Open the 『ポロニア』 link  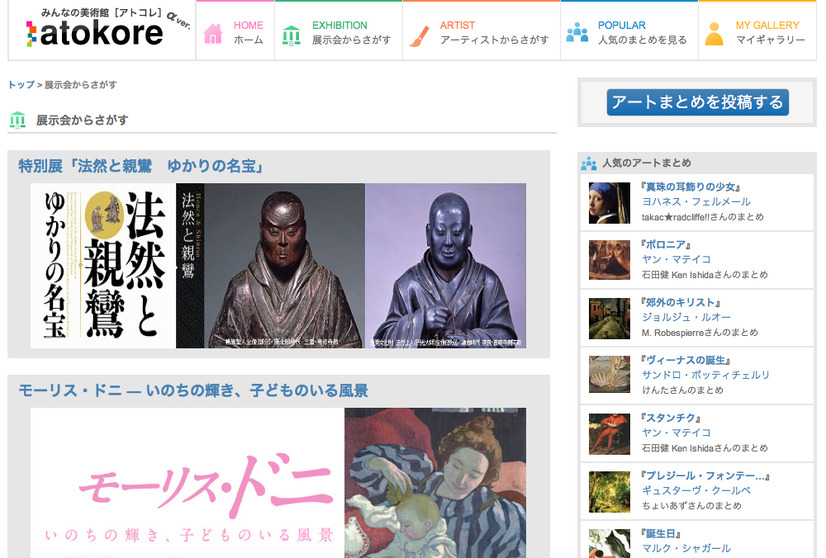click(x=665, y=245)
